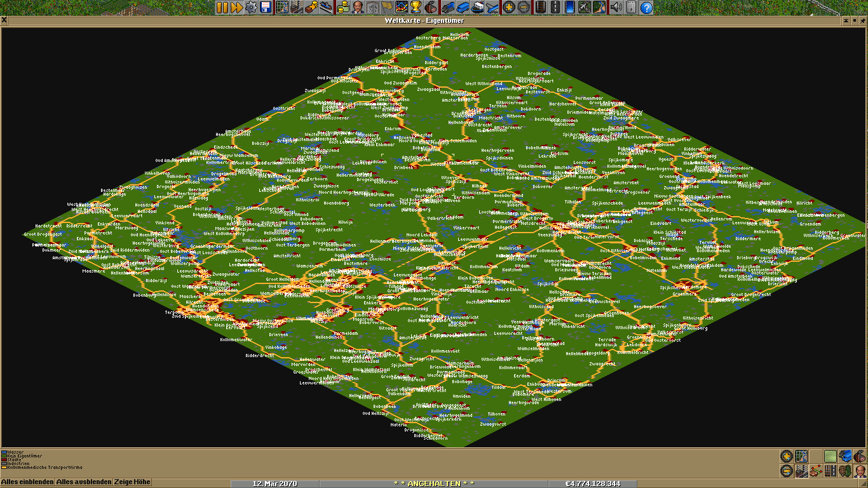Click the yellow company color swatch in legend

(4, 467)
